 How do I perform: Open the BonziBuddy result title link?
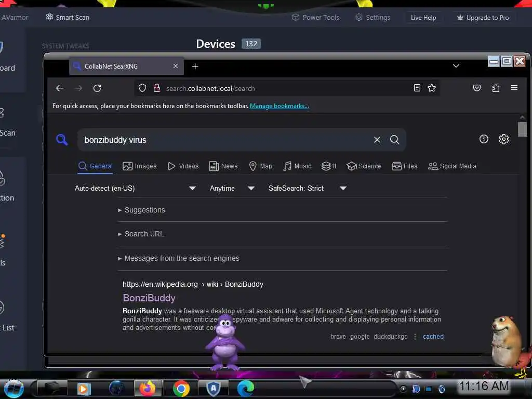[149, 298]
